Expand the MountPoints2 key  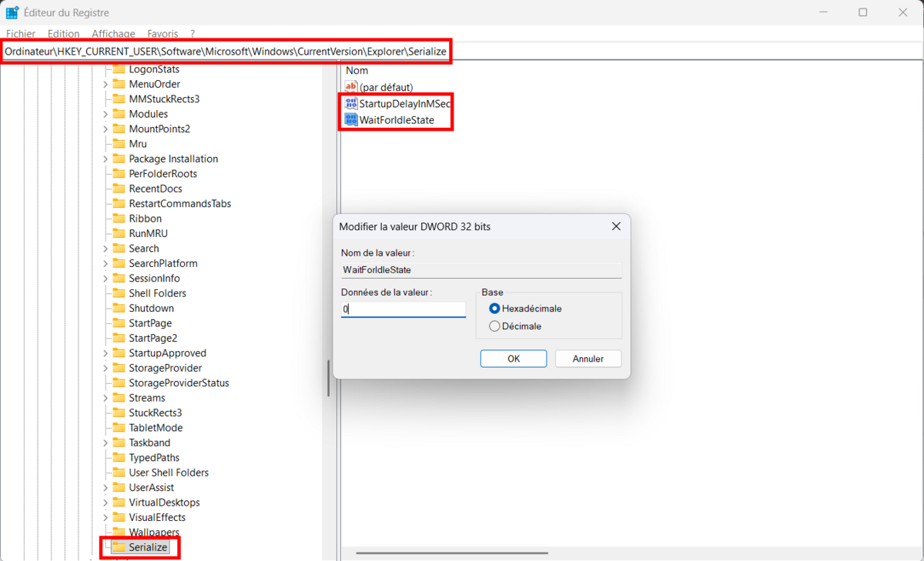[105, 129]
